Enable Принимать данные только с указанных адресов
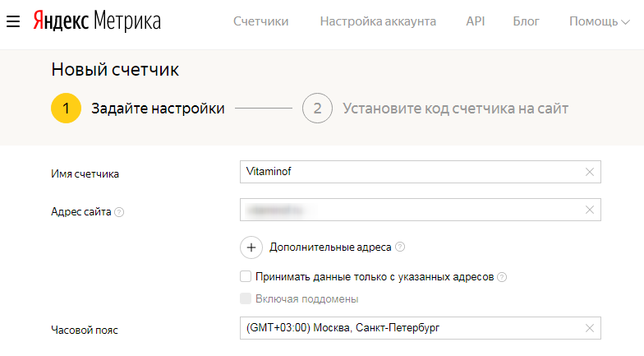 click(x=245, y=277)
